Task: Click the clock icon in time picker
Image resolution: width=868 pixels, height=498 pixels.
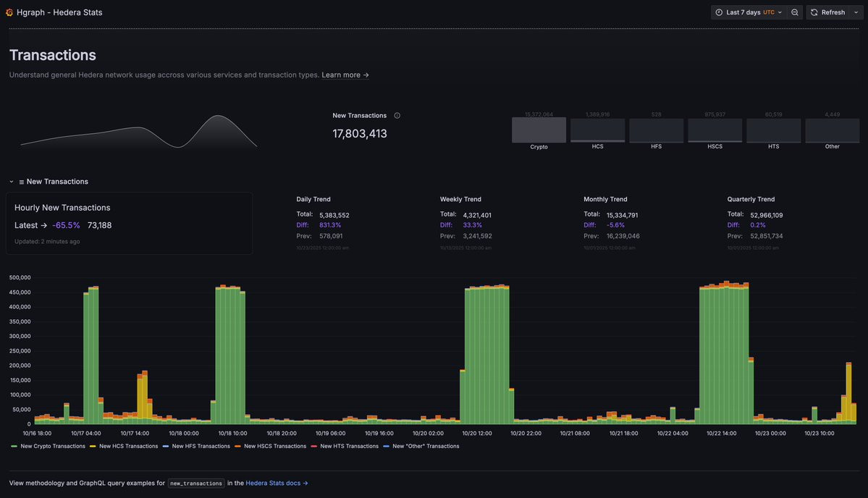Action: coord(719,12)
